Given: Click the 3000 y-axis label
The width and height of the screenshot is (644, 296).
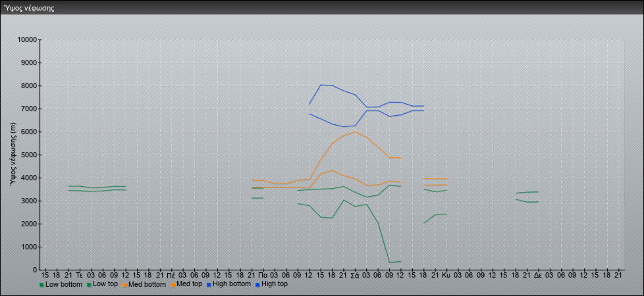Looking at the screenshot, I should pos(29,201).
